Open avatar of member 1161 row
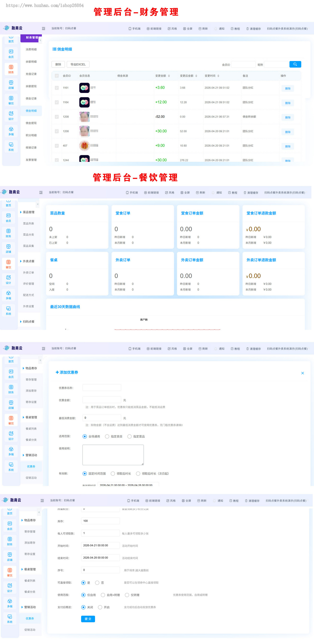Viewport: 314px width, 644px height. click(84, 88)
